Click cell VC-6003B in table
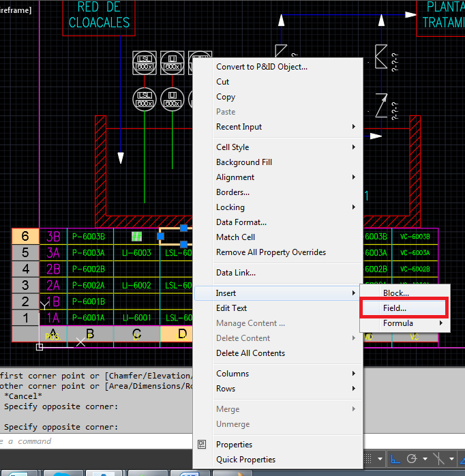The image size is (465, 476). 415,237
